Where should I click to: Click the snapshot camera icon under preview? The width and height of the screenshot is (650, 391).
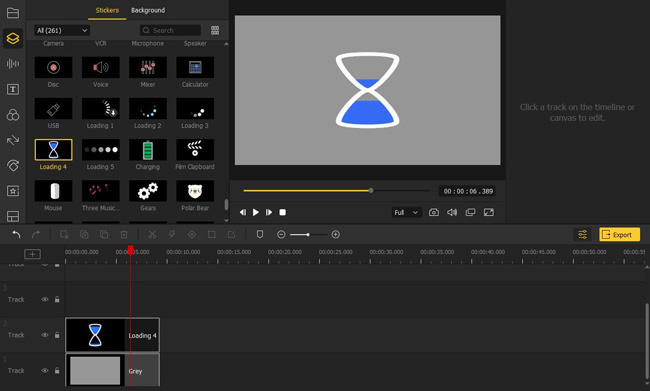pyautogui.click(x=434, y=212)
